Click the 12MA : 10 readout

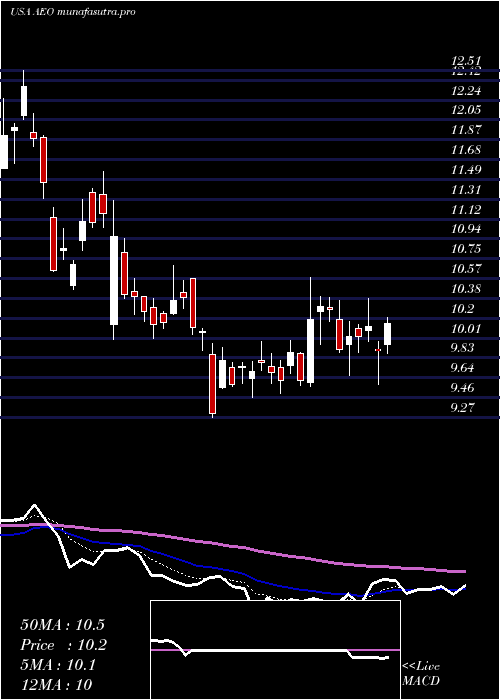tap(56, 685)
